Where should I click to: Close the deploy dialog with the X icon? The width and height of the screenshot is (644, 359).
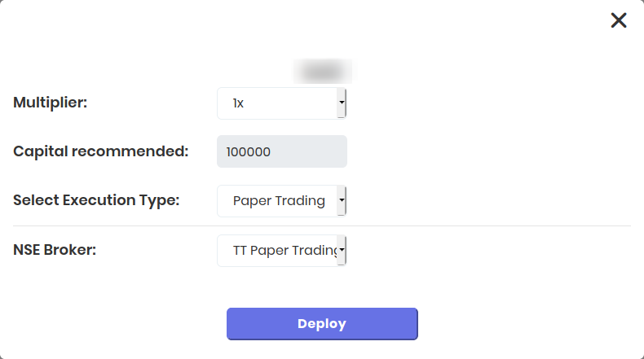coord(619,20)
